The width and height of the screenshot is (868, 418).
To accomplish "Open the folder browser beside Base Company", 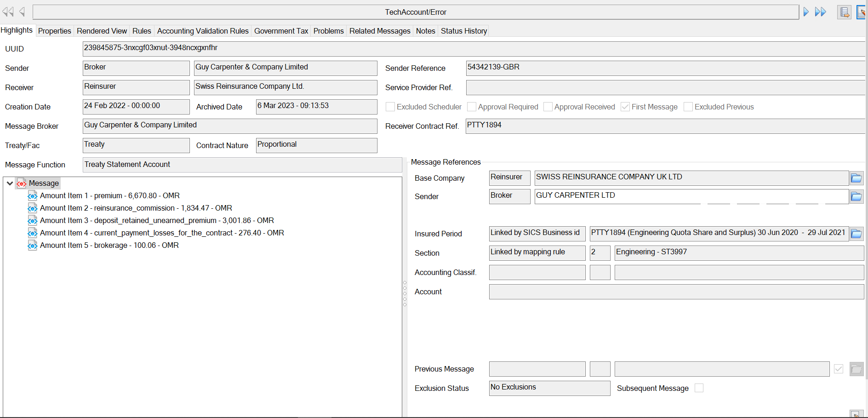I will pos(856,178).
